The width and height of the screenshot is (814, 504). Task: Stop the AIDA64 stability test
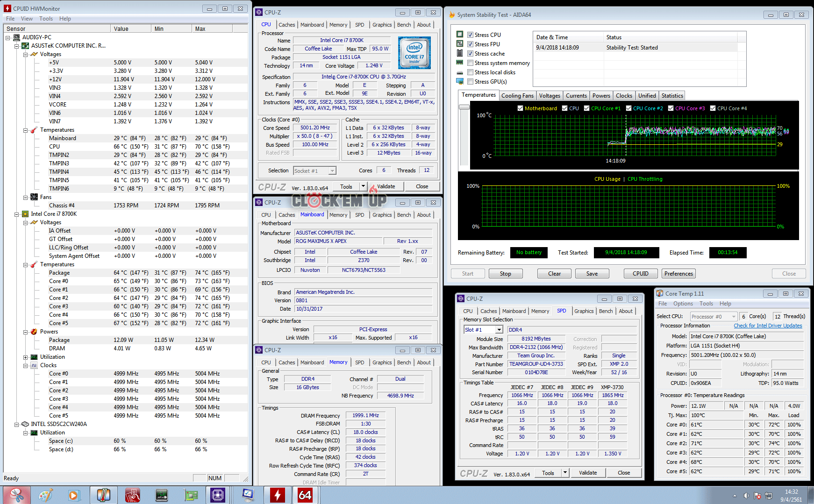click(505, 274)
